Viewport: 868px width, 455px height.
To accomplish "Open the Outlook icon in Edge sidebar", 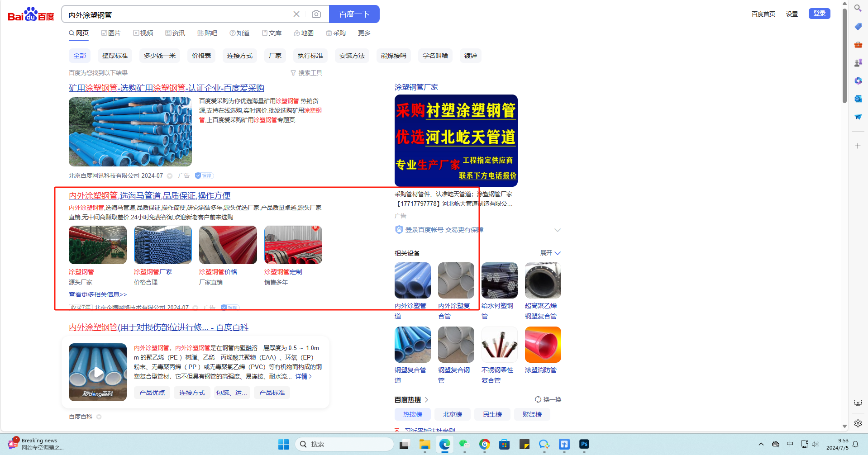I will [858, 99].
